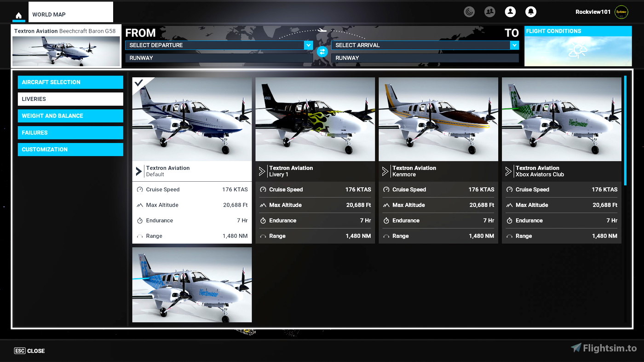Screen dimensions: 644x362
Task: Expand the arrow beside the Kenmore livery name
Action: tap(385, 171)
